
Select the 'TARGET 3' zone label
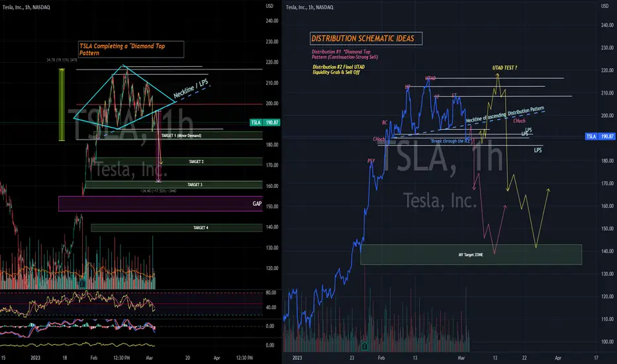195,185
